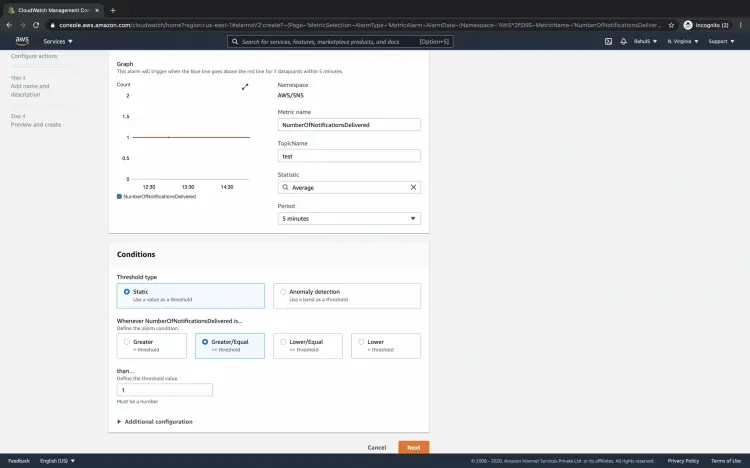Open the Support dropdown menu
Screen dimensions: 750x468
click(x=721, y=42)
